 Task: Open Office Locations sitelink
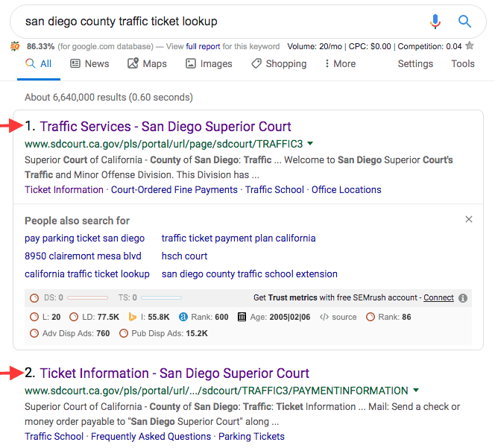point(347,190)
